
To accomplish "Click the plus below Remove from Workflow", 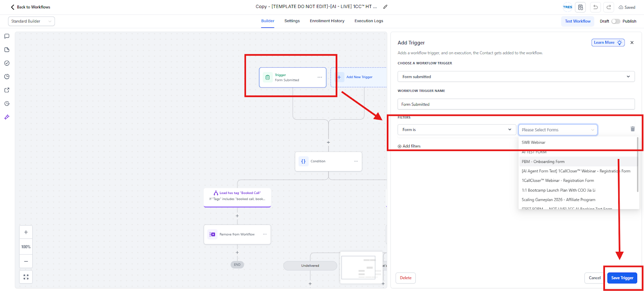I will (x=237, y=253).
